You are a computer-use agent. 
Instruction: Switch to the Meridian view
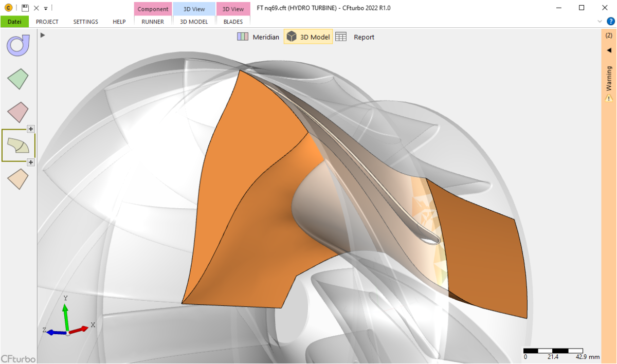pyautogui.click(x=258, y=37)
